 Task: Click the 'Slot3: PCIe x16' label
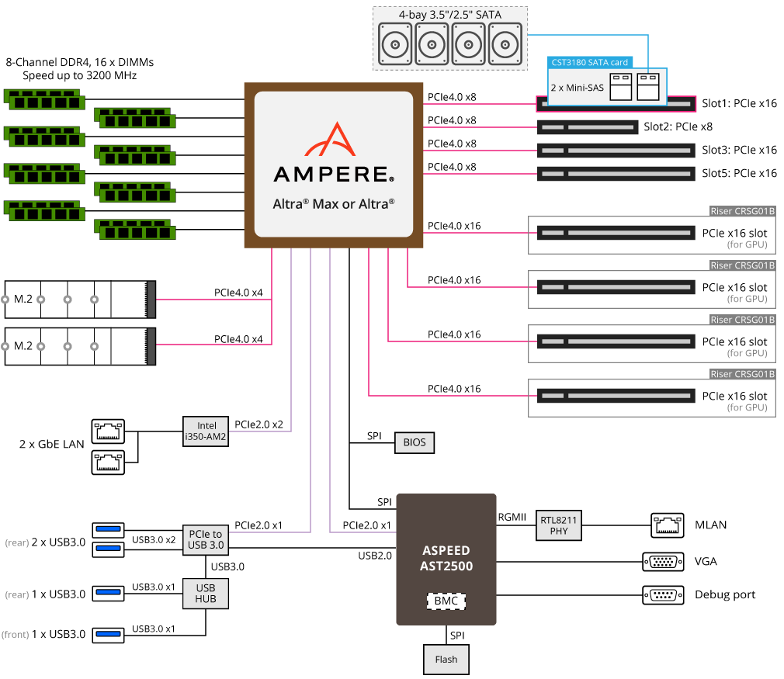coord(739,150)
